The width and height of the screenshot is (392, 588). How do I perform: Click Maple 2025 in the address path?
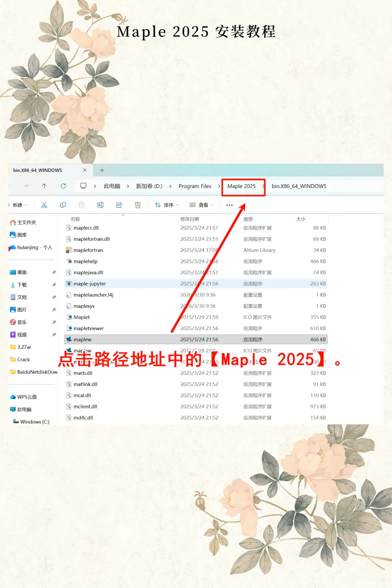[242, 186]
